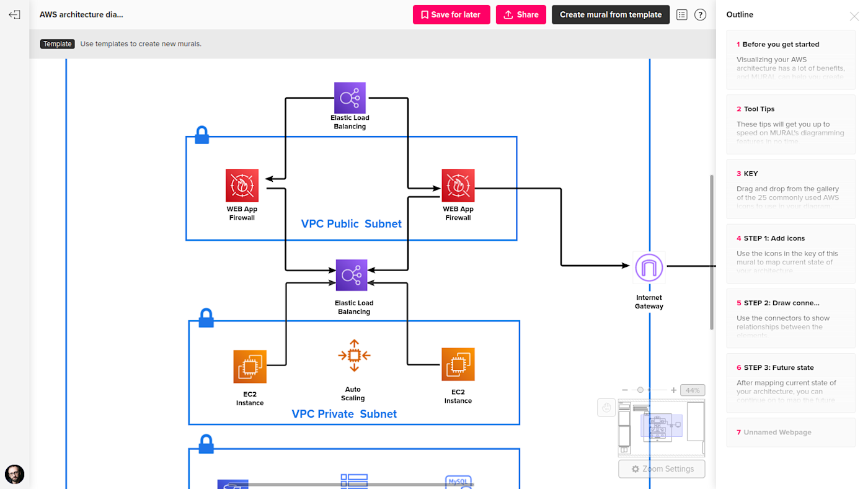Image resolution: width=868 pixels, height=489 pixels.
Task: Close the Outline panel
Action: click(x=854, y=16)
